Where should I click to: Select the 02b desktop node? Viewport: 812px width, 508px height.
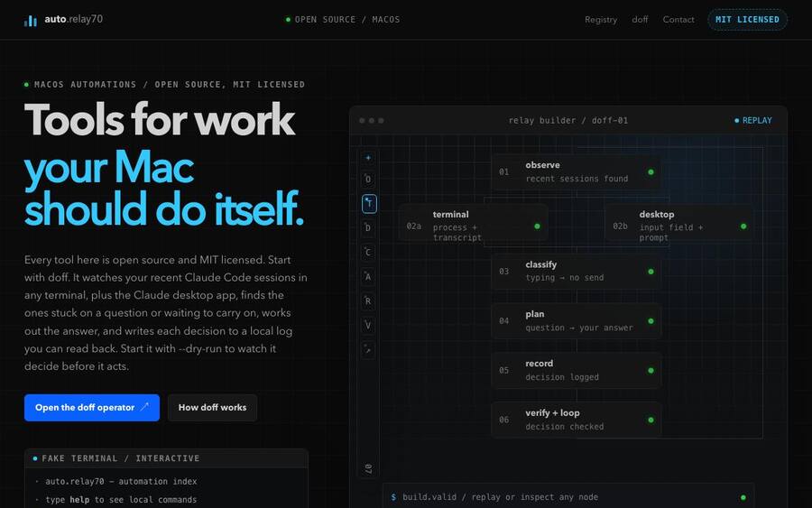click(678, 223)
